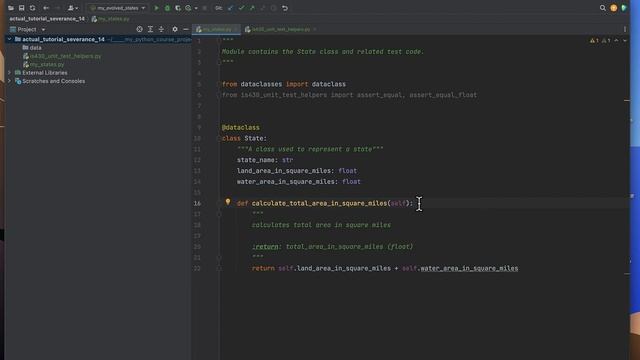Click Expand All in Project panel
Screen dimensions: 640x360
pyautogui.click(x=151, y=29)
